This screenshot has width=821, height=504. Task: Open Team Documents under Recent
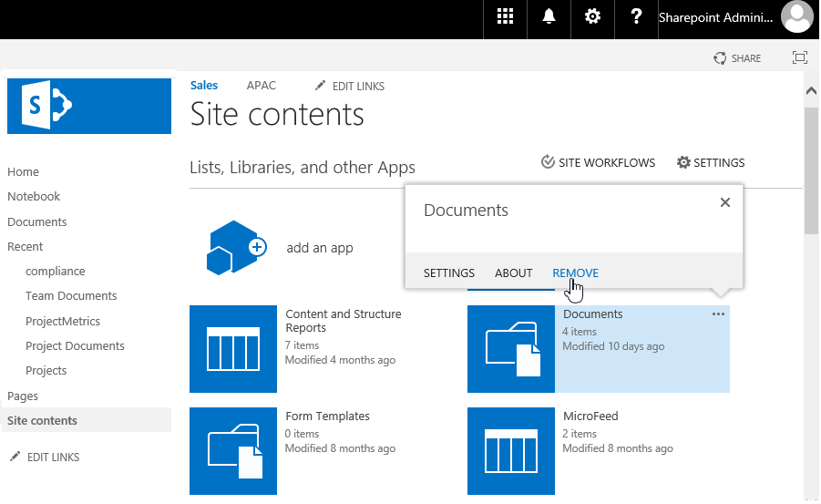pos(71,296)
